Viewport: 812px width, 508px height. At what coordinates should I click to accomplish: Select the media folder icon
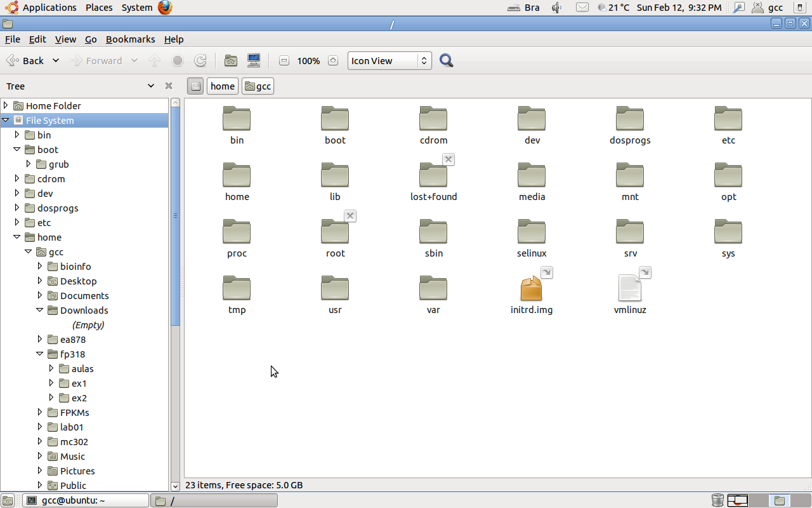[532, 175]
